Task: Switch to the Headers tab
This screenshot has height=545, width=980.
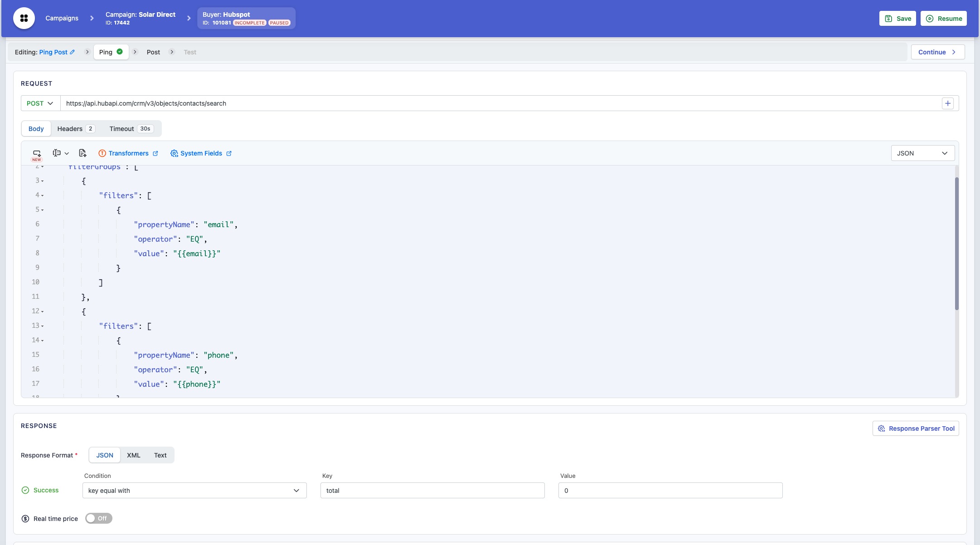Action: [75, 129]
